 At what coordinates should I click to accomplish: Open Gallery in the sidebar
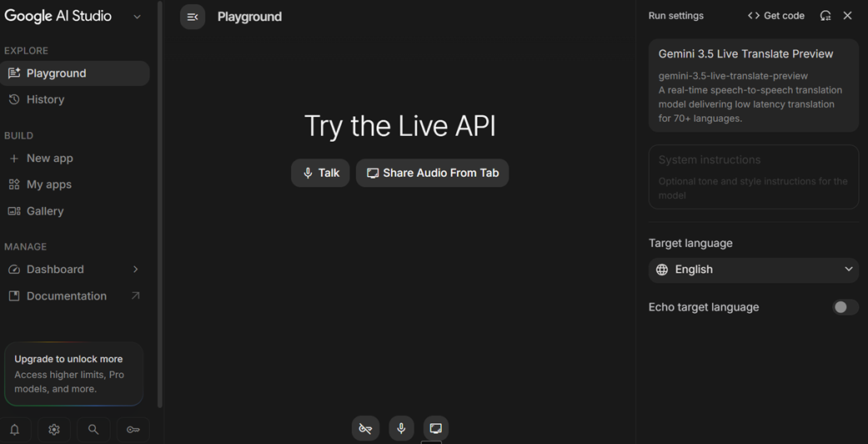(x=75, y=211)
